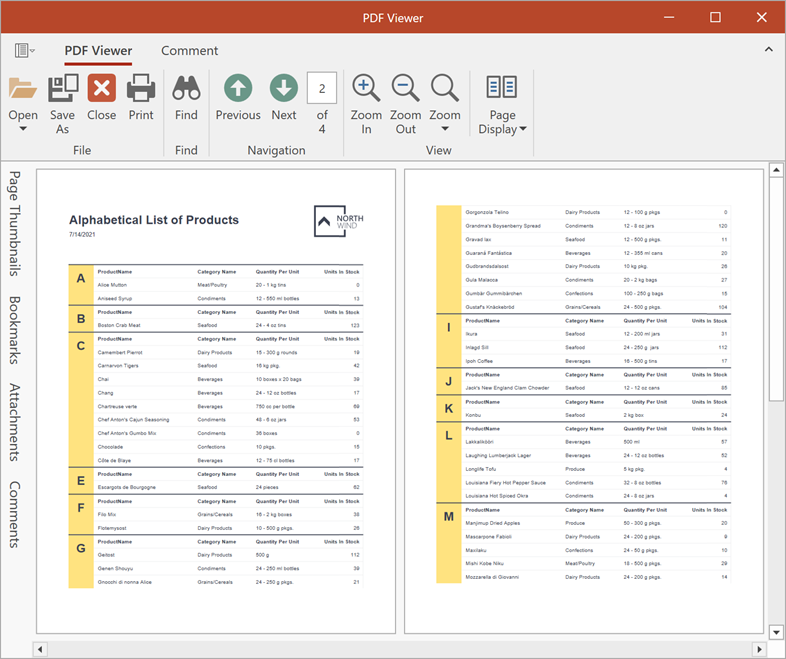Click the current page number field
This screenshot has width=786, height=659.
[322, 88]
